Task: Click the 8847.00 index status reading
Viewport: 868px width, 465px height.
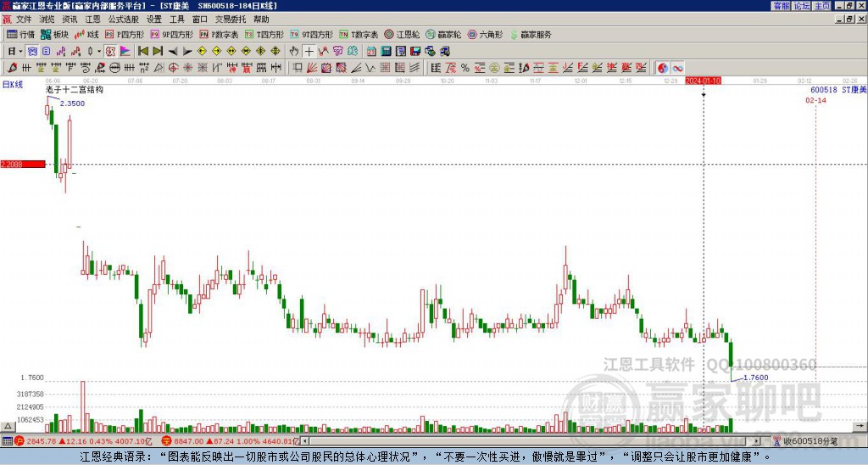Action: (188, 441)
